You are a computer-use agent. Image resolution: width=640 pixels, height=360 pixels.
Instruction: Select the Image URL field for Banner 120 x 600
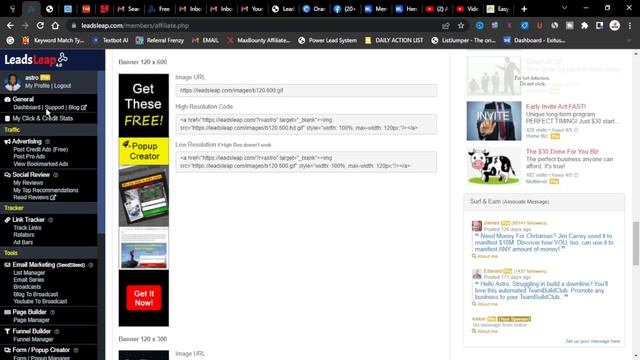(x=306, y=90)
